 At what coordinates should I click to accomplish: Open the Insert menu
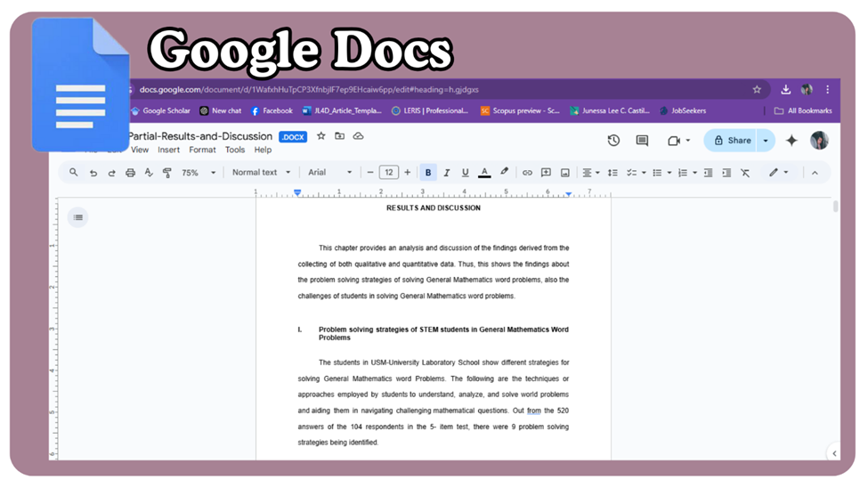coord(168,150)
